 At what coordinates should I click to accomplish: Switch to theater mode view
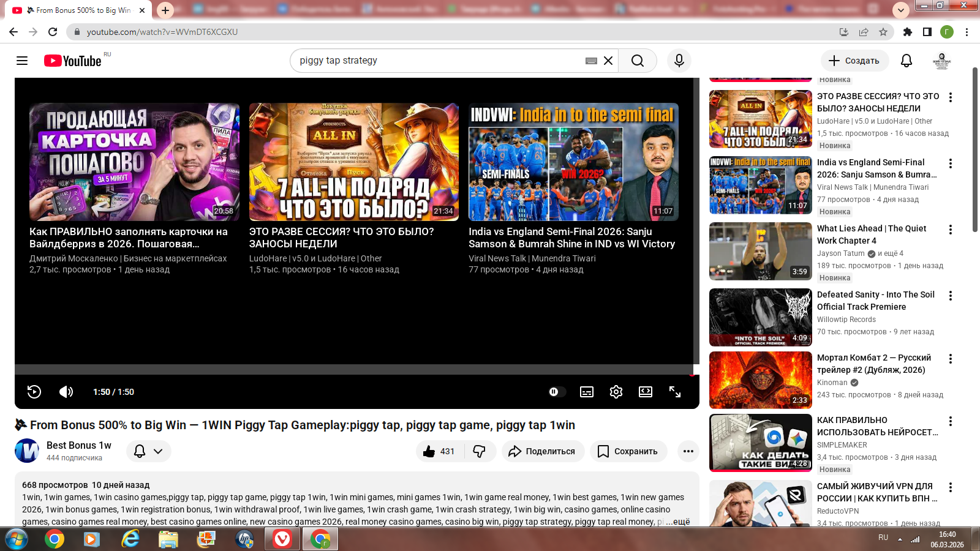tap(646, 392)
